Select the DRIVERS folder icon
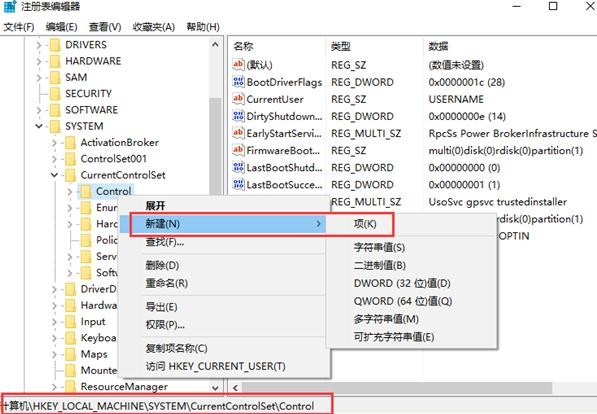 tap(55, 45)
